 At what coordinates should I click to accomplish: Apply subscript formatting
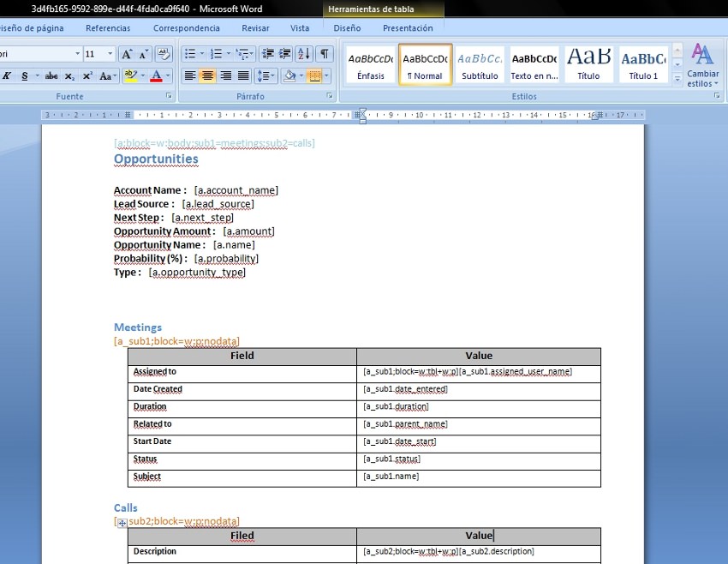click(x=70, y=76)
